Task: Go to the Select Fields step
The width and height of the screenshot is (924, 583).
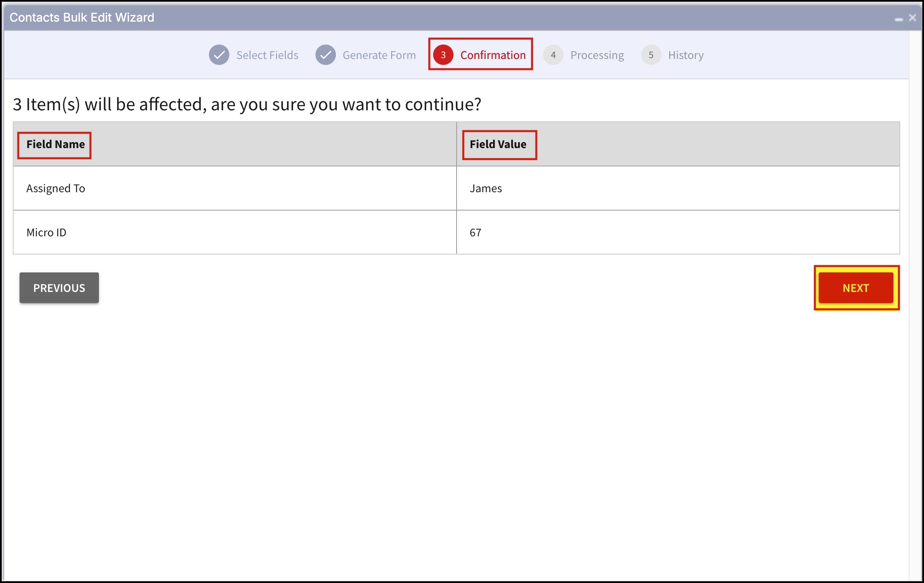Action: pos(267,55)
